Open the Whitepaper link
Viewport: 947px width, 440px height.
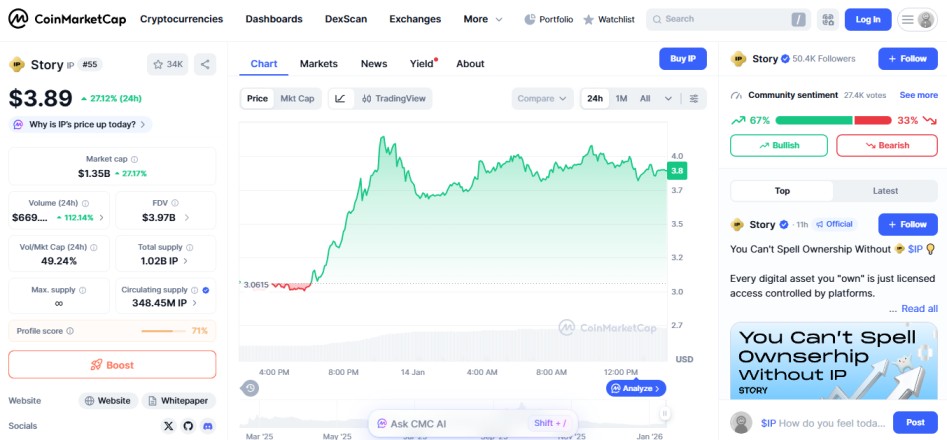point(178,401)
